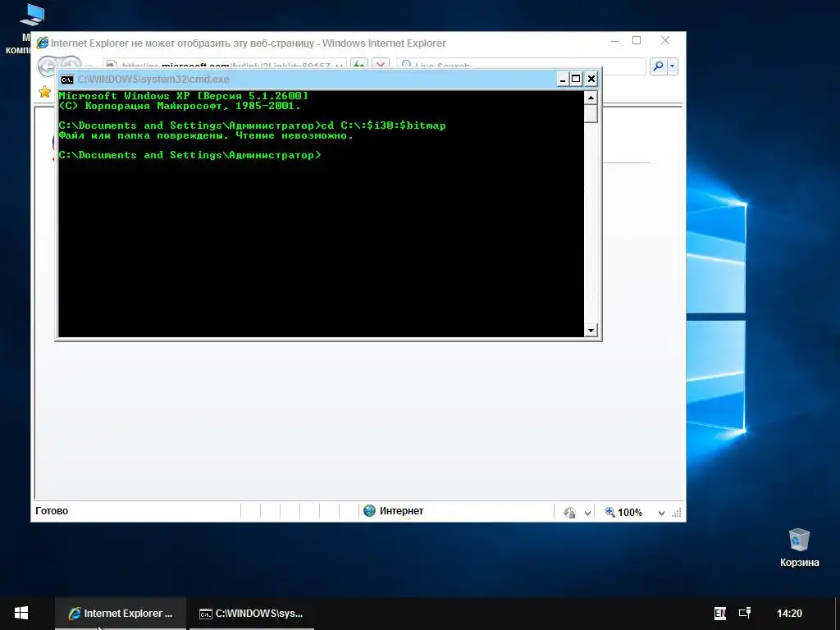Open the search provider dropdown arrow in IE
The width and height of the screenshot is (840, 630).
[x=673, y=66]
